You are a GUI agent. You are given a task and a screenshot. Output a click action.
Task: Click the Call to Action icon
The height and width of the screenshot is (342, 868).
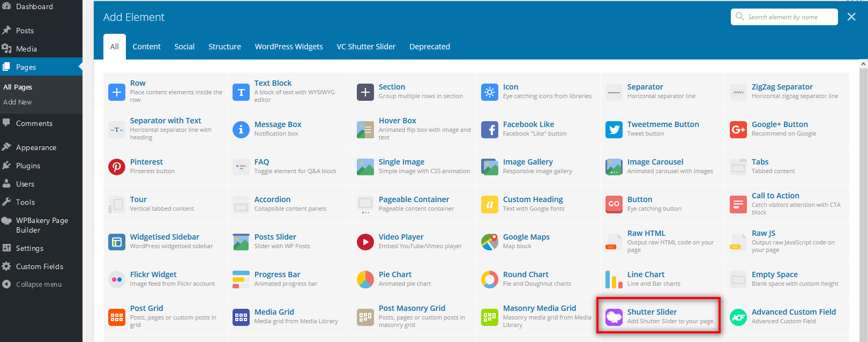(738, 205)
